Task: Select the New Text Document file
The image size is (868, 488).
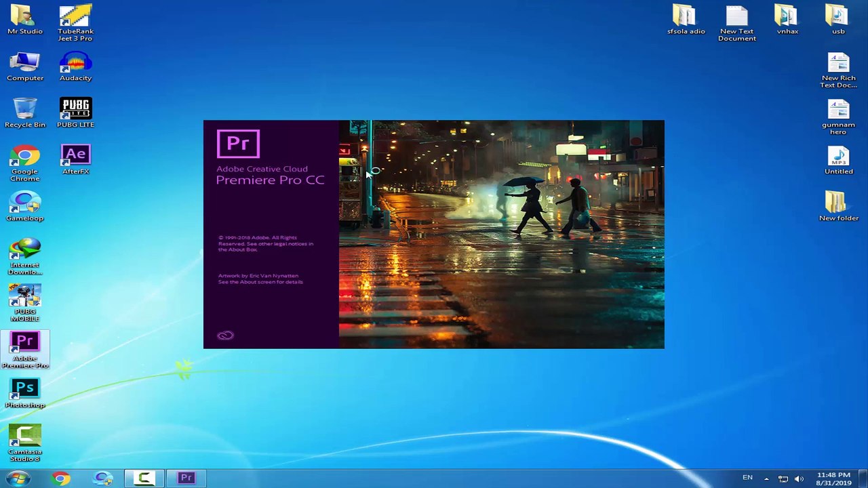Action: (736, 23)
